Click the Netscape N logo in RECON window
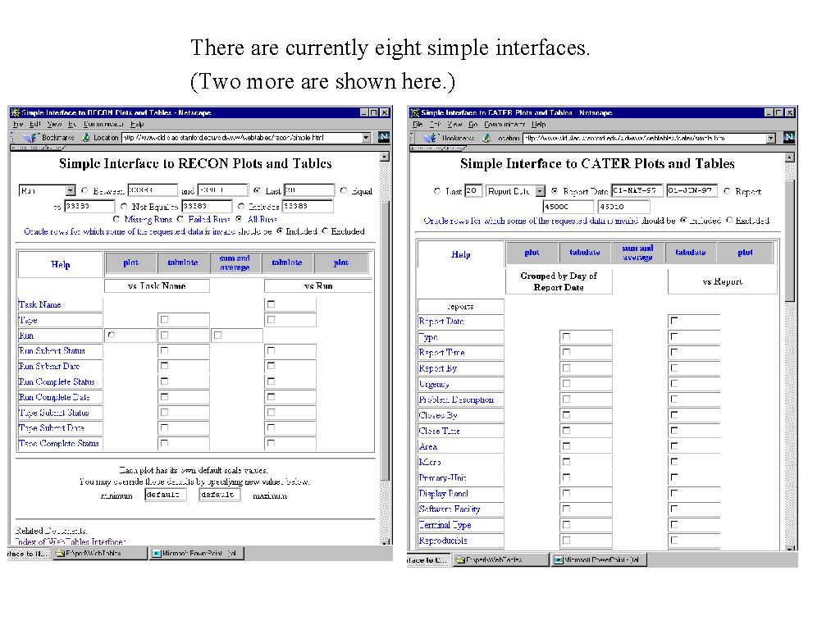The width and height of the screenshot is (840, 630). click(384, 138)
